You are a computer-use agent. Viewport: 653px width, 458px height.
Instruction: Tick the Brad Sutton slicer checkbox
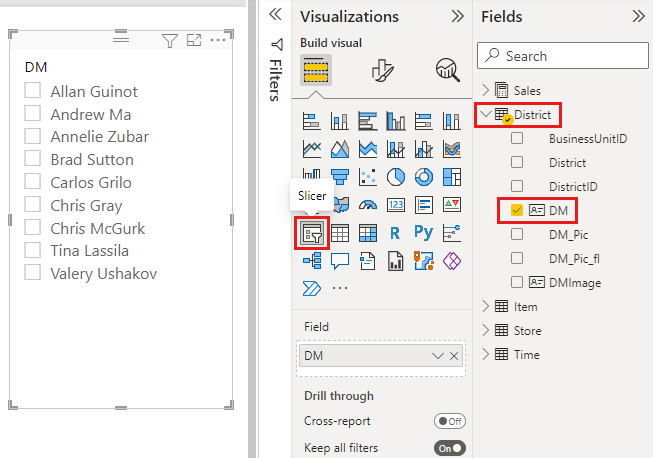tap(32, 158)
